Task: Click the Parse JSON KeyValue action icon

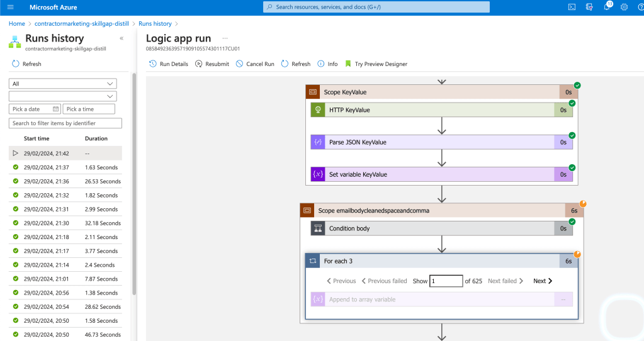Action: click(x=318, y=142)
